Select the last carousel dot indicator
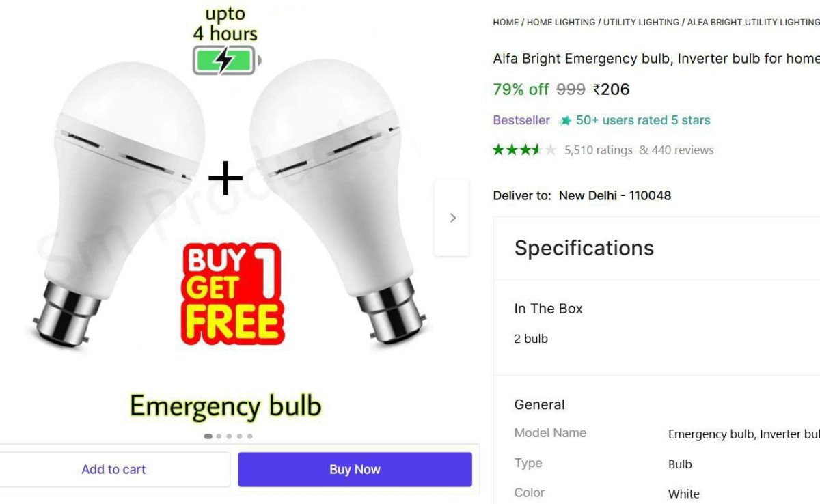The image size is (820, 504). click(249, 436)
